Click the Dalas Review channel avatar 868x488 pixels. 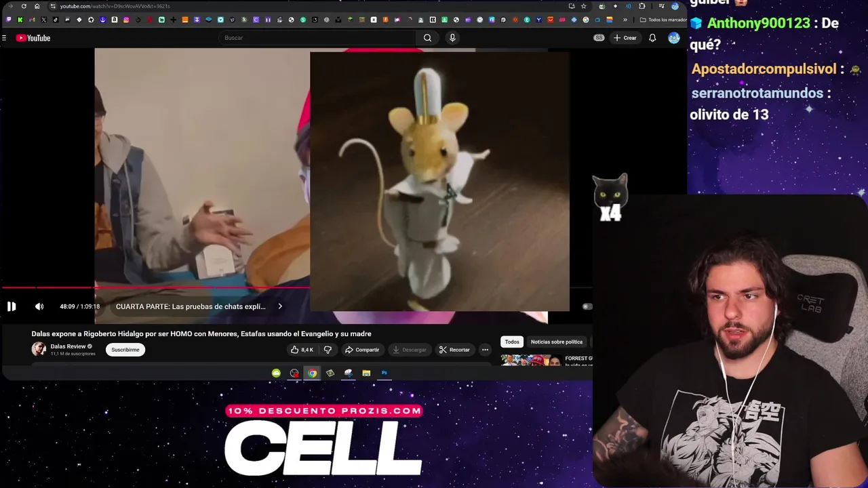point(39,349)
